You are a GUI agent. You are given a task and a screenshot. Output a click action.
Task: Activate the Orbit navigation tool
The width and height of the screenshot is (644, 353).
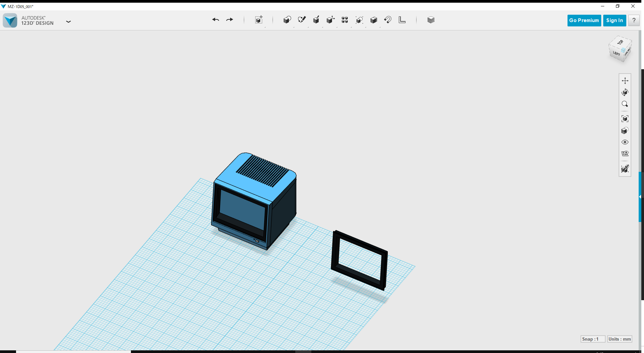[625, 93]
